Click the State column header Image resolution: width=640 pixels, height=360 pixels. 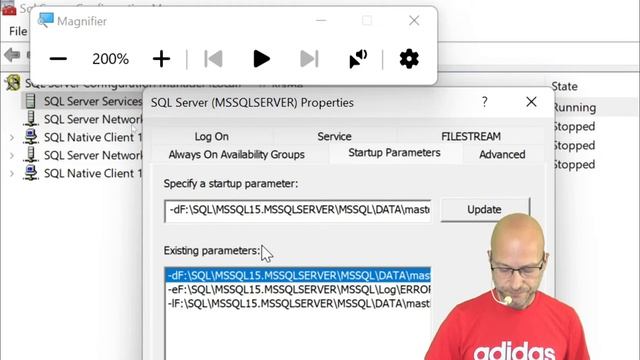point(564,86)
